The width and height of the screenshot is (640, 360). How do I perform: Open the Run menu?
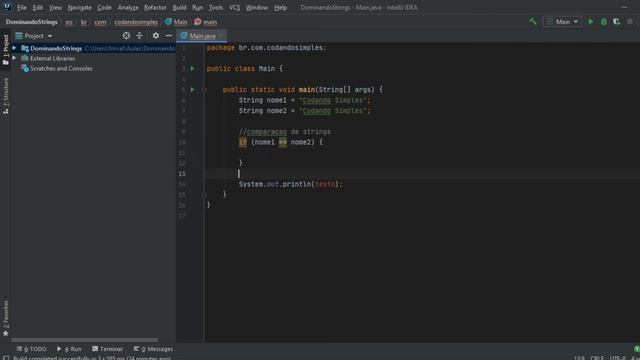point(197,7)
